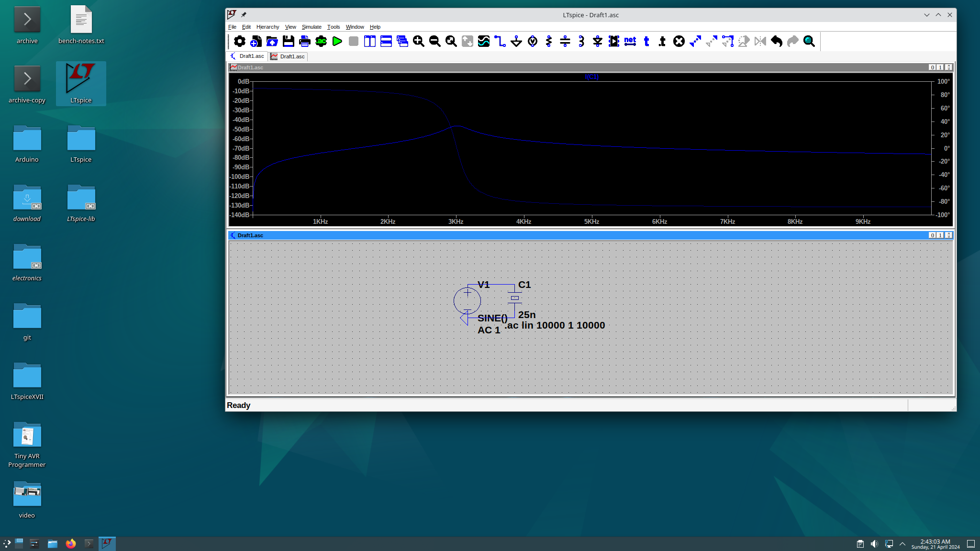Click the Zoom in magnifier icon

pyautogui.click(x=419, y=42)
